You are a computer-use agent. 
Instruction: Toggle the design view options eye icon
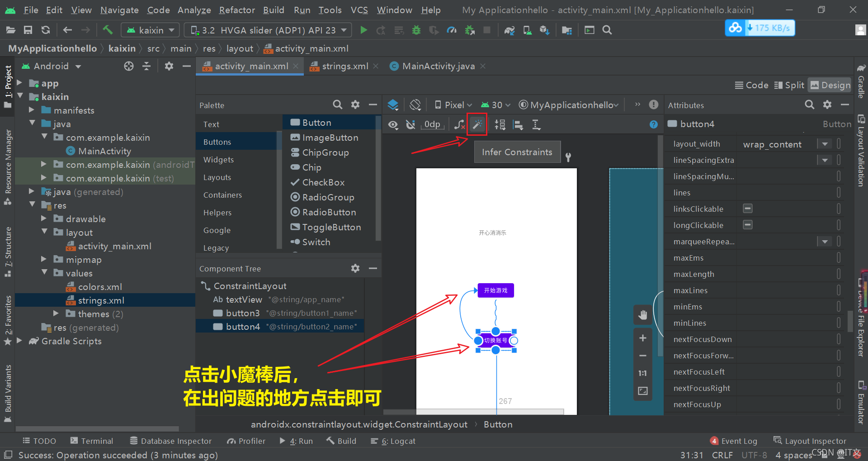point(393,125)
